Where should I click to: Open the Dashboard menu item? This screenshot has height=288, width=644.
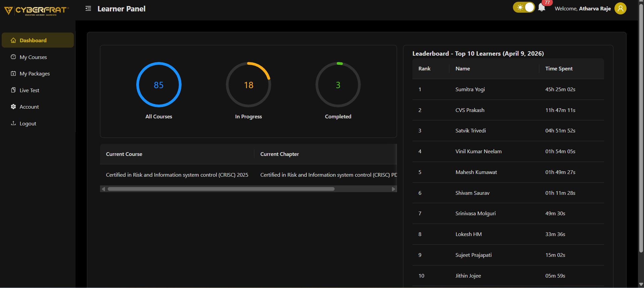[38, 40]
